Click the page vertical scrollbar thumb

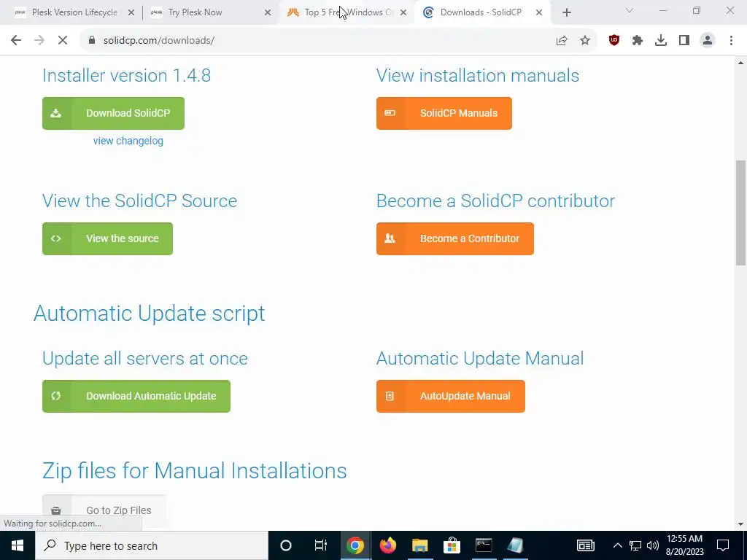pos(740,213)
